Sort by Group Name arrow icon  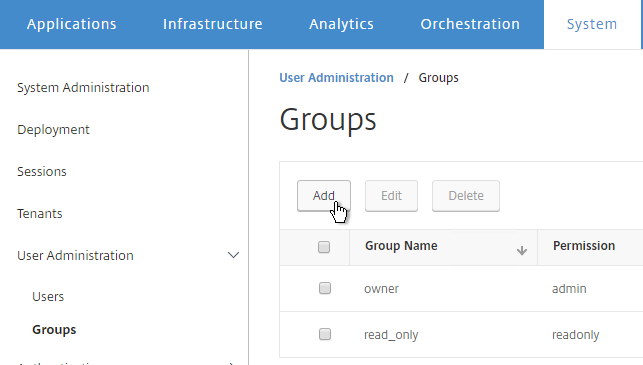tap(522, 250)
